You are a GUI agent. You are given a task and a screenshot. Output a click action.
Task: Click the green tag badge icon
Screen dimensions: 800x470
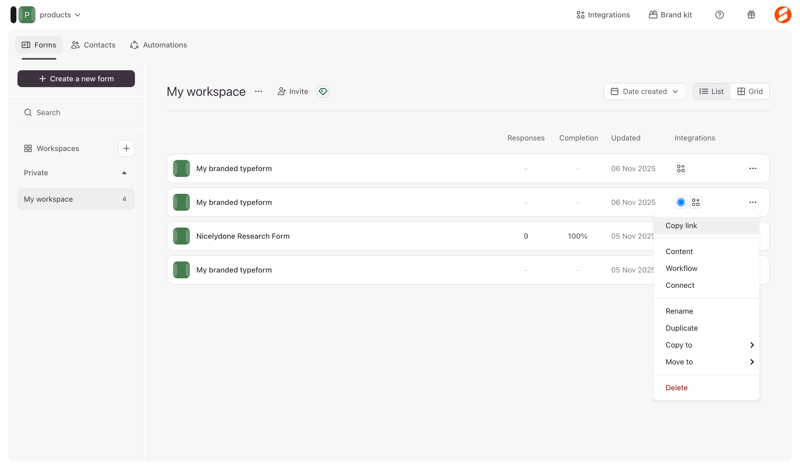pyautogui.click(x=323, y=91)
